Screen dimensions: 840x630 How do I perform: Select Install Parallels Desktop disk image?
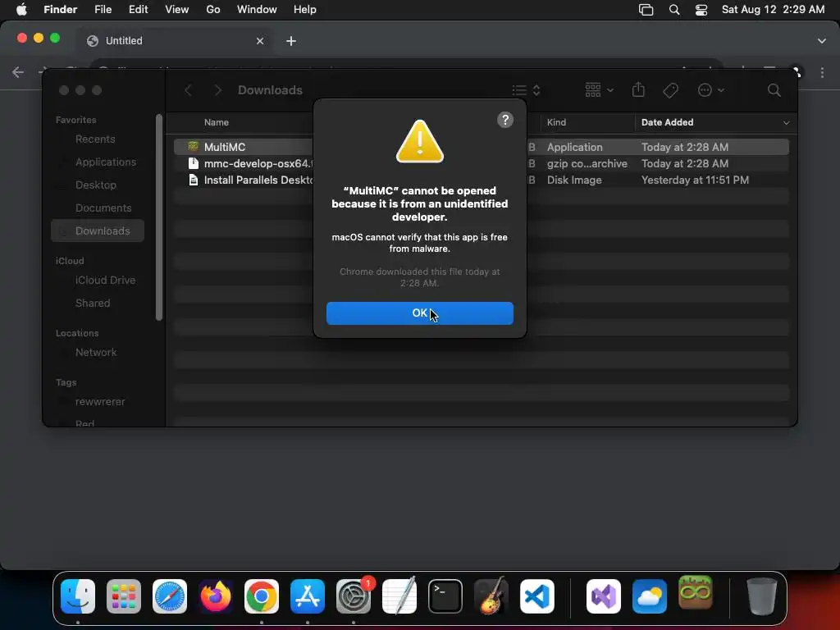(481, 180)
